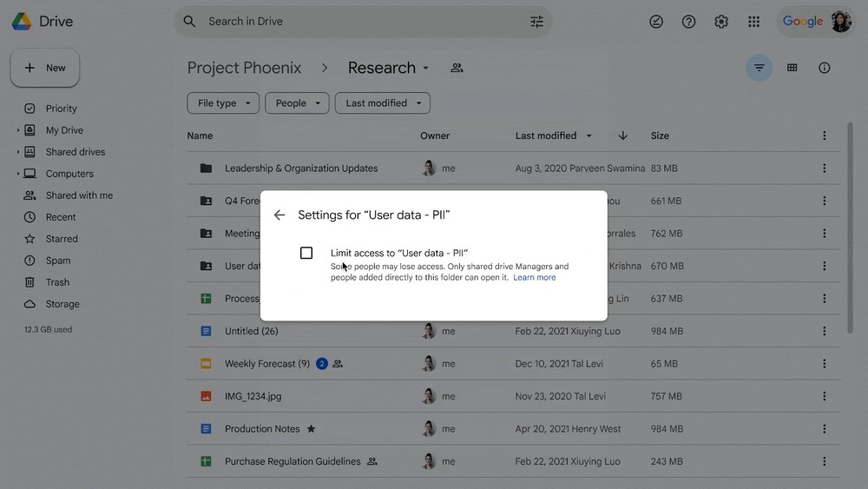Go to Shared with me
The width and height of the screenshot is (868, 489).
[79, 195]
